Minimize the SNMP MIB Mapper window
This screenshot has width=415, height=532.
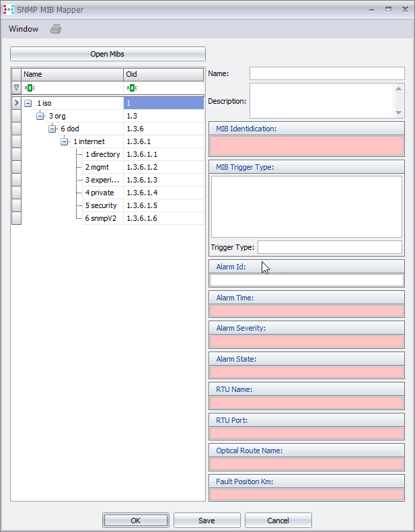tap(372, 10)
